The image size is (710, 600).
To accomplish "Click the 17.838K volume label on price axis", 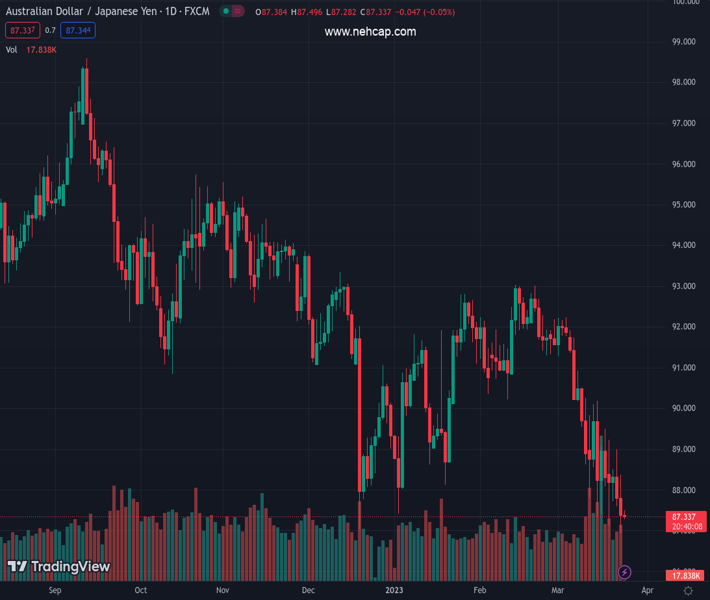I will point(684,576).
